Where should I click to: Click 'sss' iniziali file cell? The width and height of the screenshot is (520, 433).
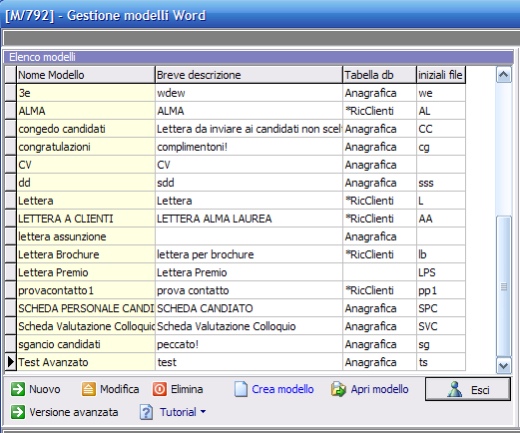pos(441,183)
